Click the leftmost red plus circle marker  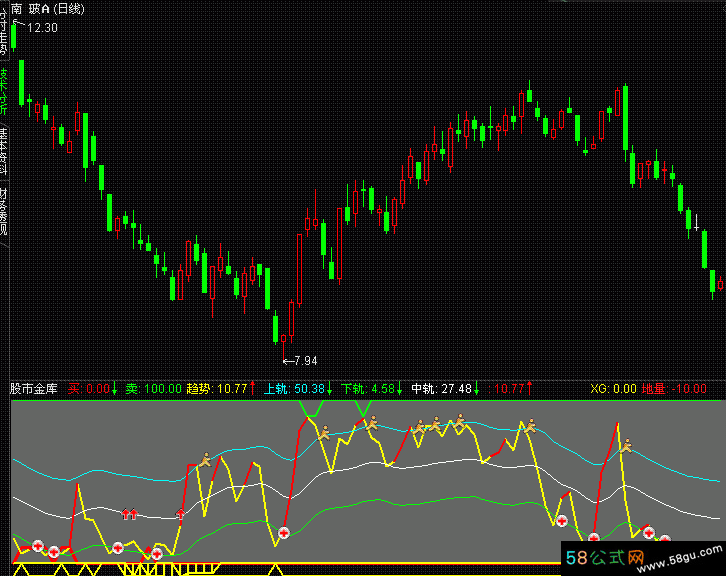pyautogui.click(x=38, y=546)
